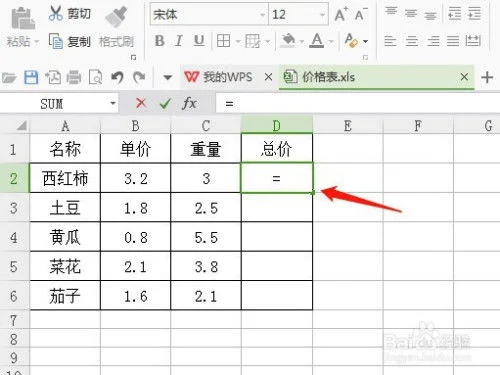Click the 总价 header cell
This screenshot has width=500, height=375.
277,148
